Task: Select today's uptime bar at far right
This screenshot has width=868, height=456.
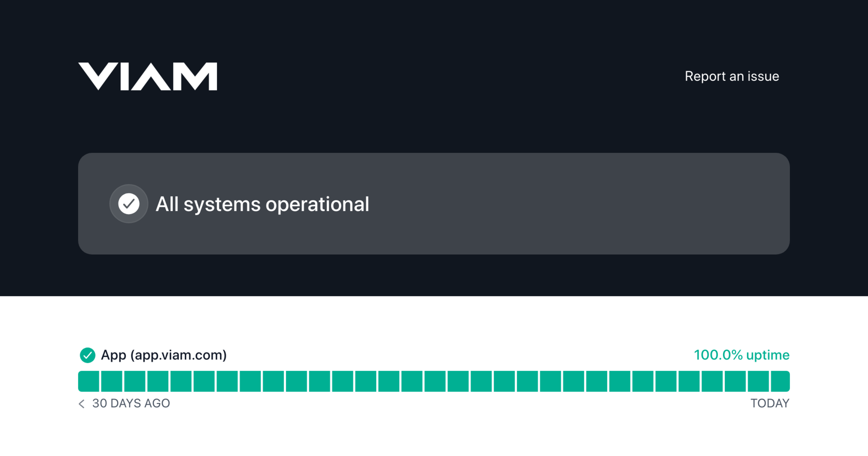Action: point(780,381)
